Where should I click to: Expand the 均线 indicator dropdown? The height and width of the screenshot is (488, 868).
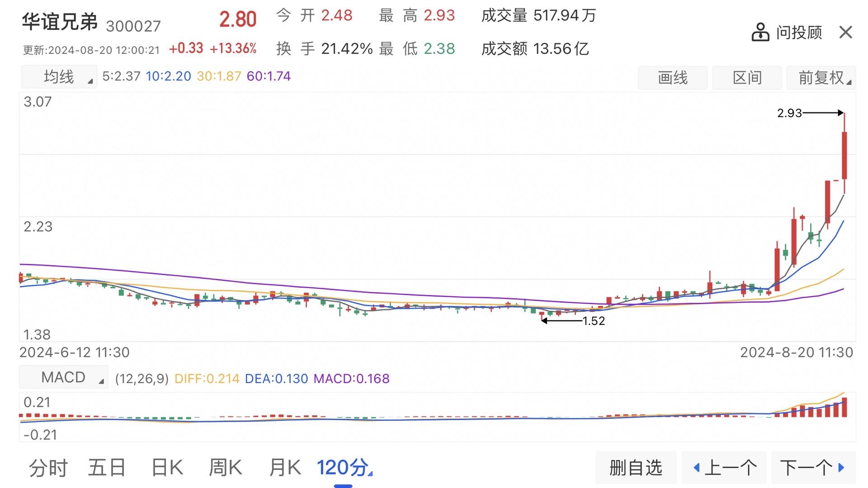59,76
